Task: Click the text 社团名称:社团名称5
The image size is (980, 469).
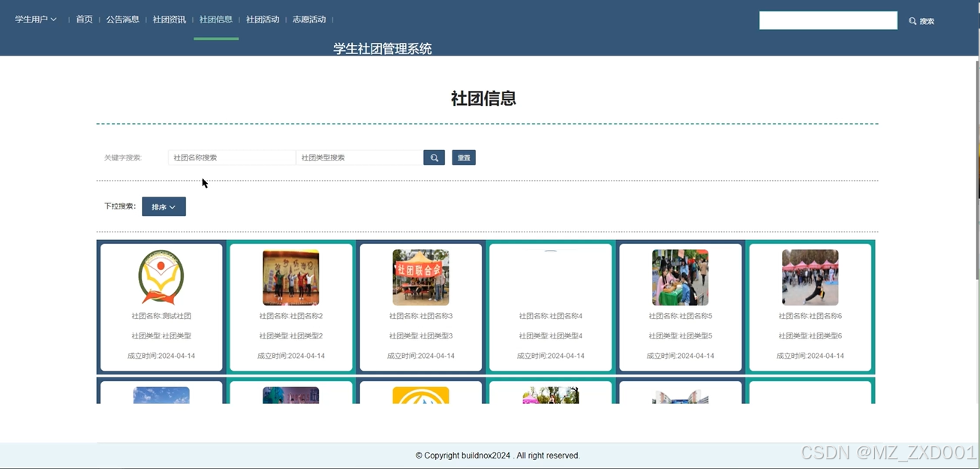Action: tap(681, 316)
